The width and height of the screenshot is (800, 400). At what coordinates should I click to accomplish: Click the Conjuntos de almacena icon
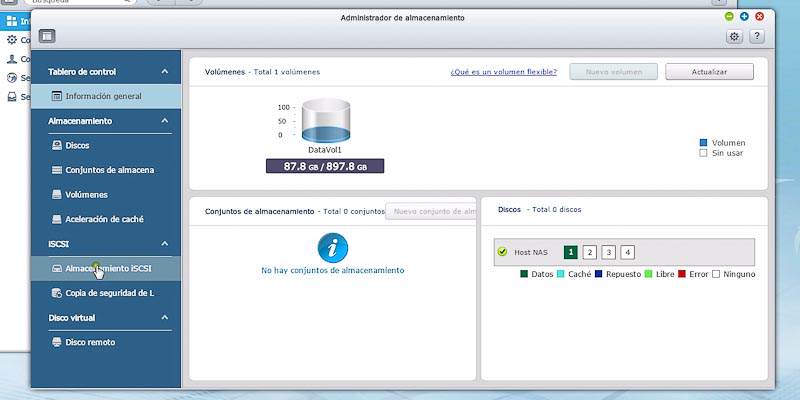click(57, 170)
